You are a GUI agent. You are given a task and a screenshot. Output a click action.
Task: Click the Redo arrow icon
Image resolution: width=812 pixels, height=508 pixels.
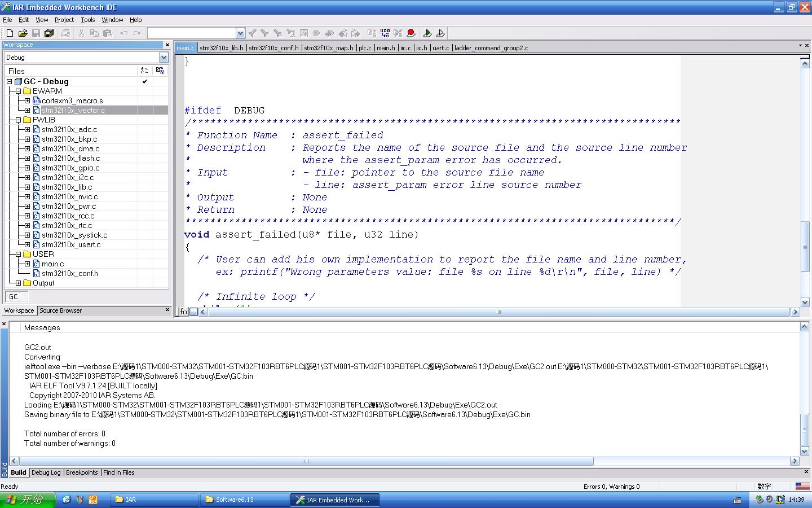click(137, 33)
